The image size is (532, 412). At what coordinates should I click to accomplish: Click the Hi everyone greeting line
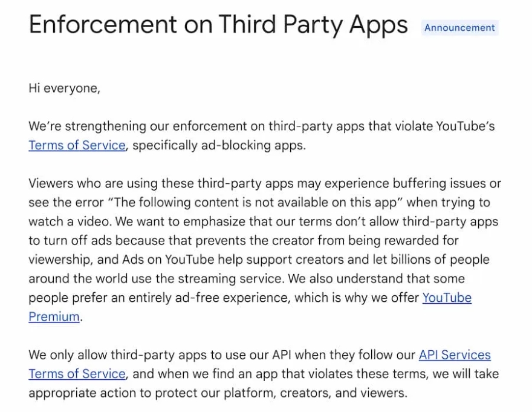(x=64, y=88)
